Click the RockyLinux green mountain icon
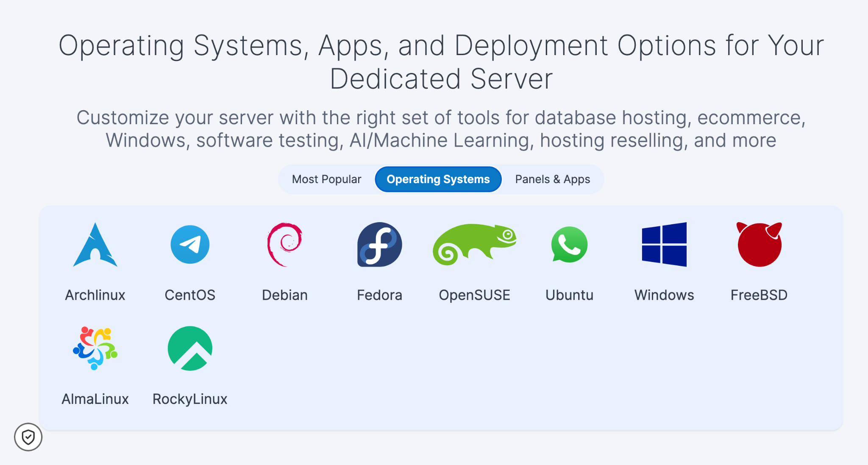The width and height of the screenshot is (868, 465). click(x=190, y=348)
